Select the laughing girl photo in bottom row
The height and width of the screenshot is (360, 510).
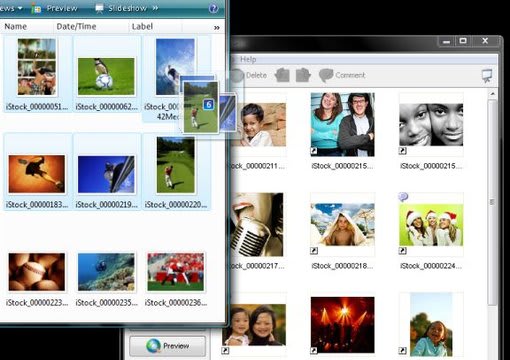point(431,325)
